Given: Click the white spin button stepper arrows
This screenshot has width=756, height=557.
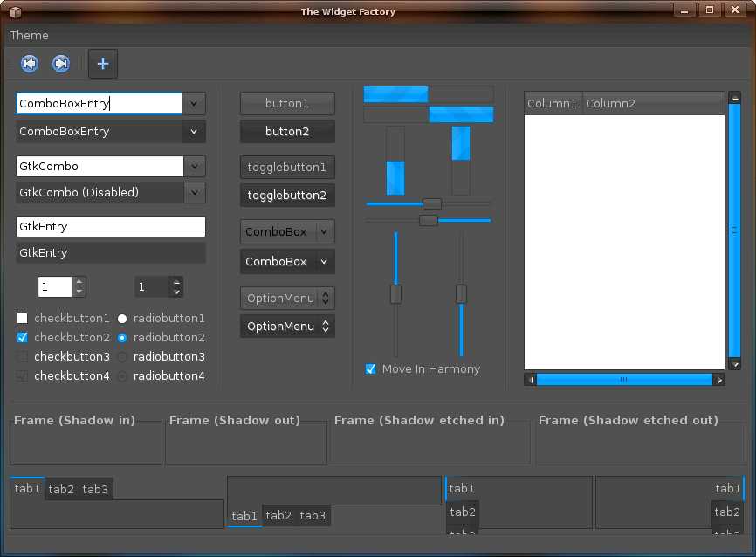Looking at the screenshot, I should (x=79, y=287).
